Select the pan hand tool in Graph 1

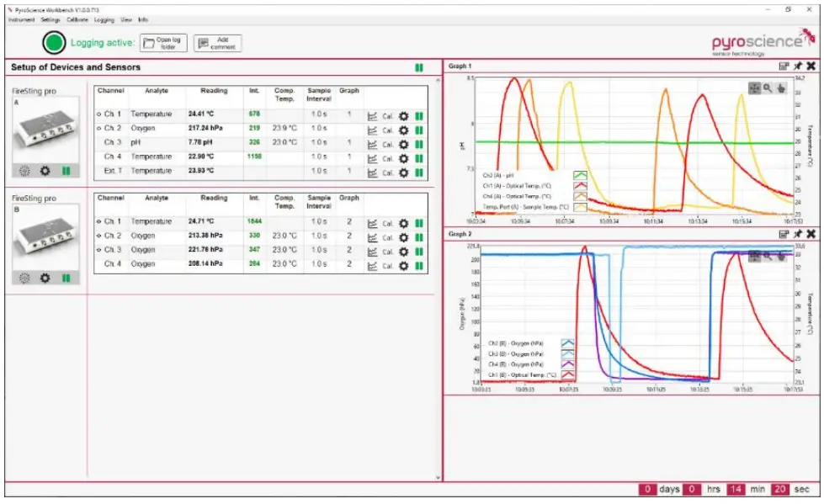[x=780, y=88]
